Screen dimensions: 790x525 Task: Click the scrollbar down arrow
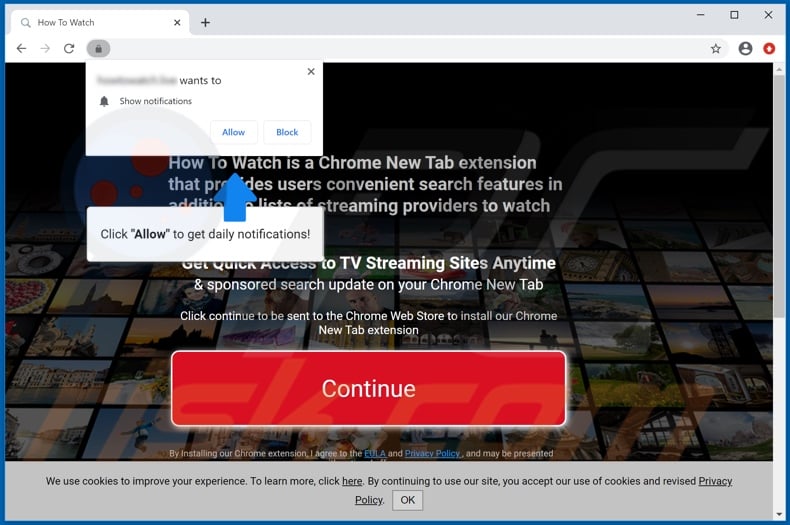point(779,514)
